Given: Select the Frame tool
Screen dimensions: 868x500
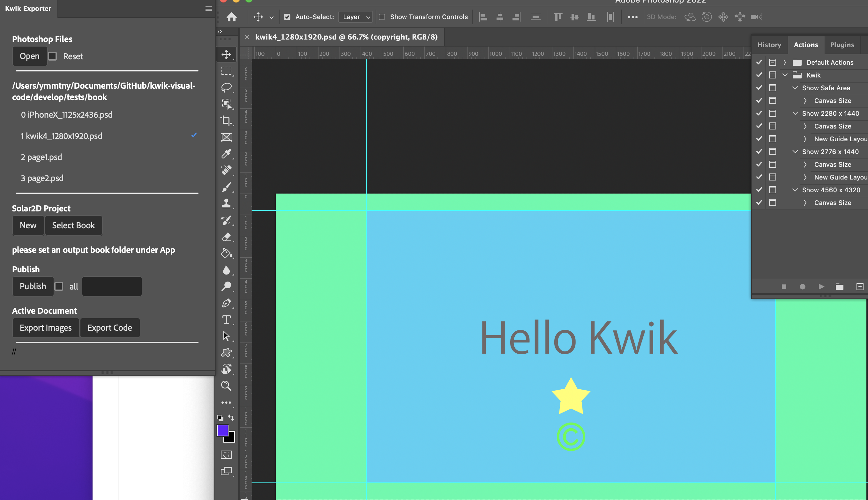Looking at the screenshot, I should (226, 137).
